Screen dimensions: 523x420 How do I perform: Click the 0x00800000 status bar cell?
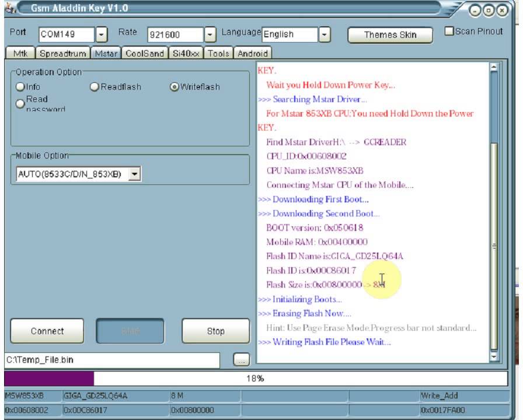[205, 410]
